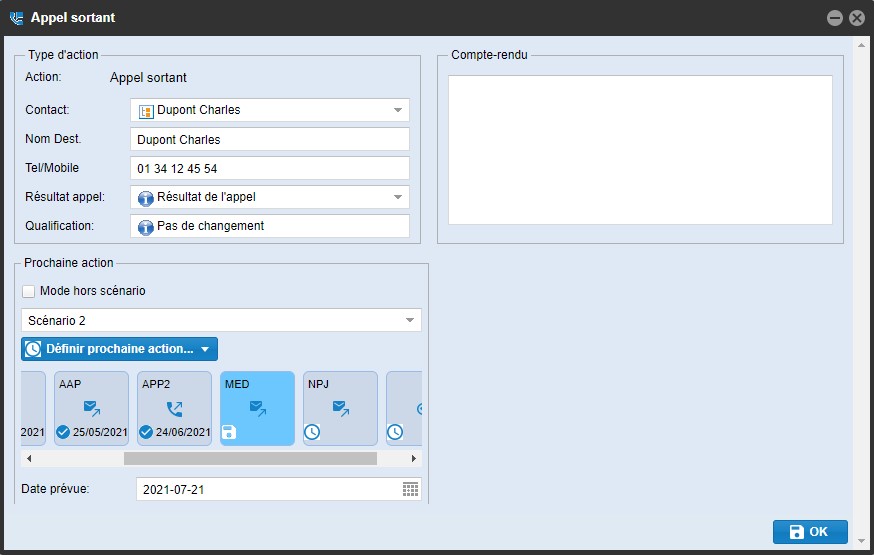Click the checkmark icon next to 24/06/2021
Screen dimensions: 874x555
[146, 432]
